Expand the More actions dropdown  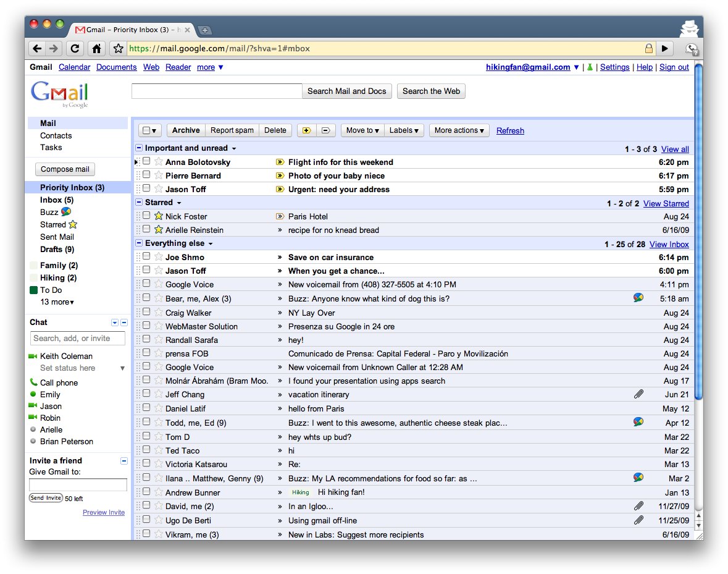pos(459,130)
